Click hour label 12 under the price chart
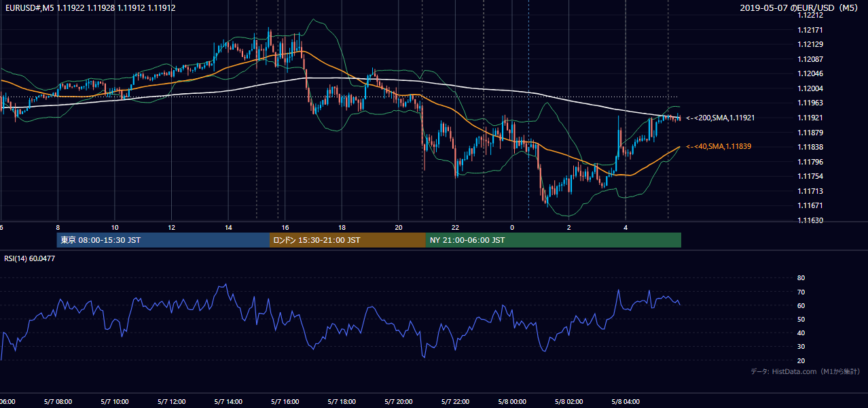The height and width of the screenshot is (408, 868). [x=172, y=227]
